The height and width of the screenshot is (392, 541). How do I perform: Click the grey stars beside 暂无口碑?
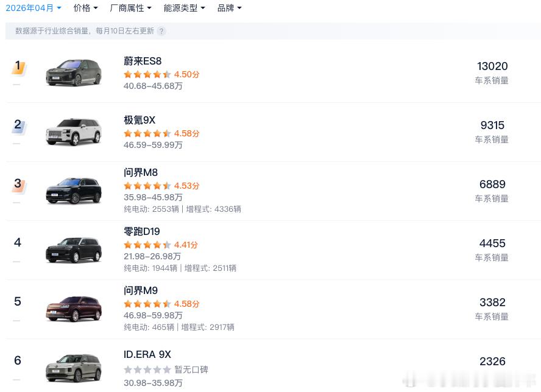click(147, 369)
